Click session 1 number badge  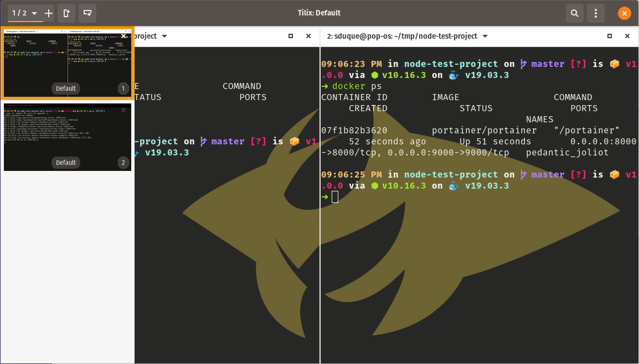(123, 89)
